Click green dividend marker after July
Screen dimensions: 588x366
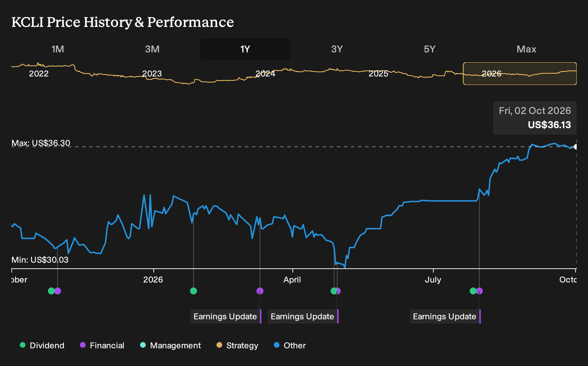(x=473, y=291)
